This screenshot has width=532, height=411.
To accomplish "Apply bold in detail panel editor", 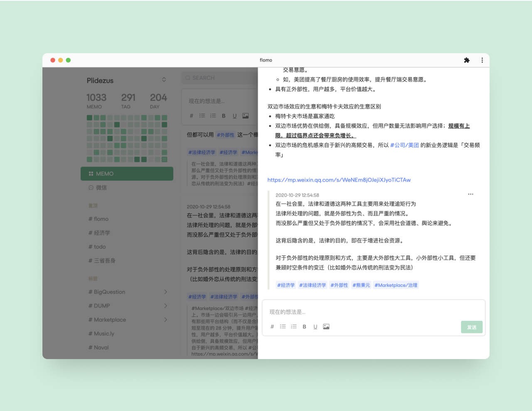I will [304, 327].
